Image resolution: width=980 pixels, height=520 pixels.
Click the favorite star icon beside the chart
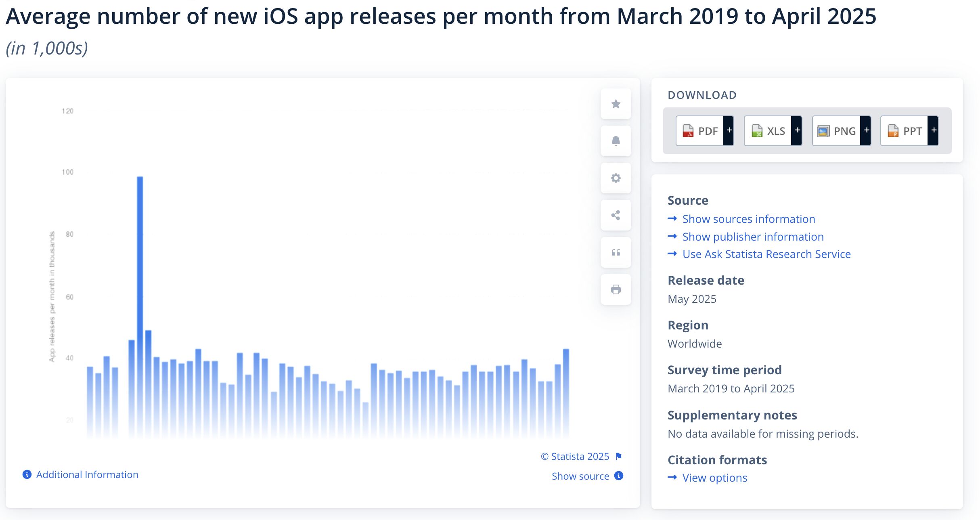point(615,104)
